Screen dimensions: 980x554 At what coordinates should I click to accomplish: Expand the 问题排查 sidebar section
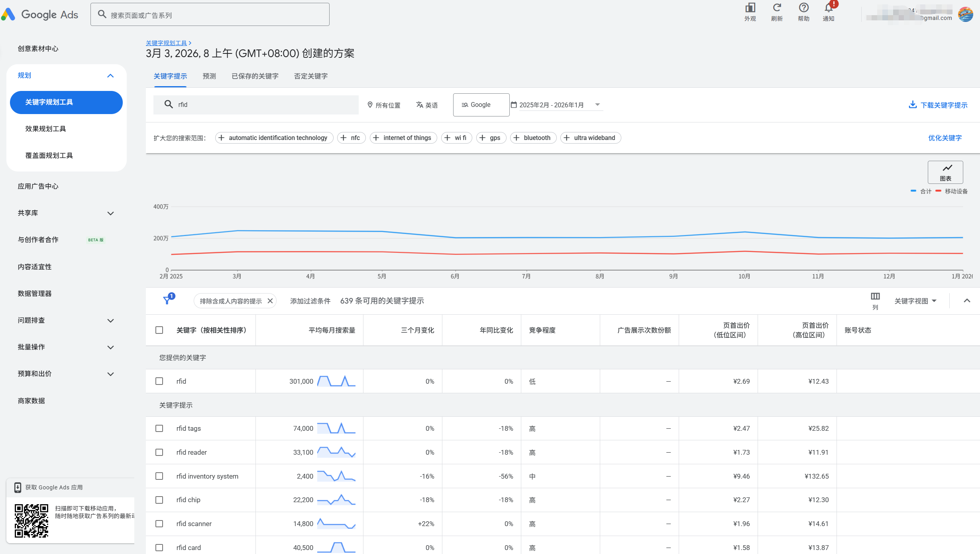[x=110, y=321]
